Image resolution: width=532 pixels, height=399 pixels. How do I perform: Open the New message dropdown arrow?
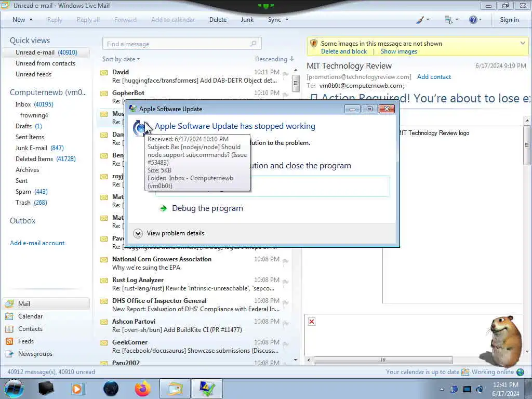click(x=31, y=20)
